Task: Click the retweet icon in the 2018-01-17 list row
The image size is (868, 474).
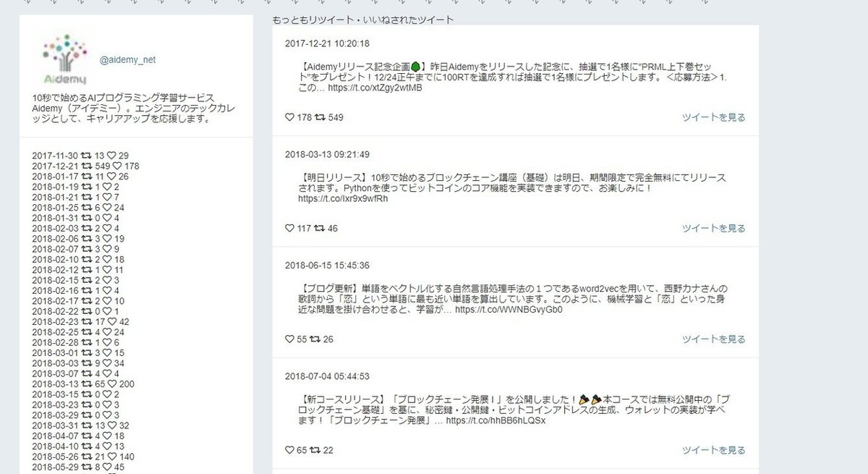Action: [x=87, y=177]
